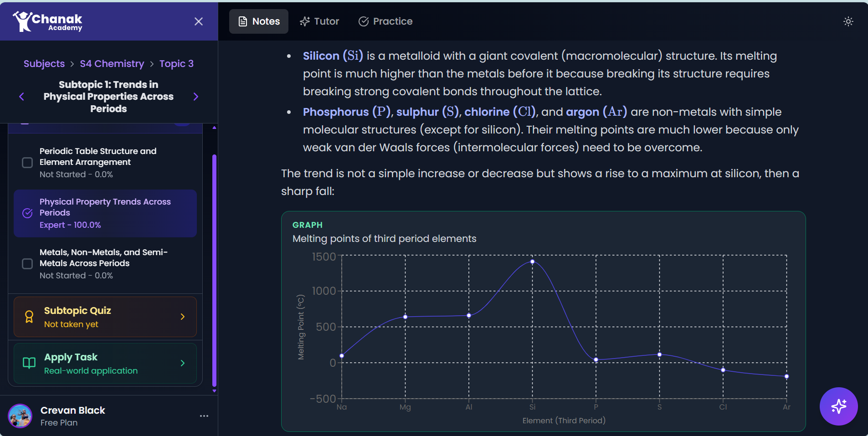The width and height of the screenshot is (868, 436).
Task: Open Apply Task via its chevron arrow
Action: 182,363
